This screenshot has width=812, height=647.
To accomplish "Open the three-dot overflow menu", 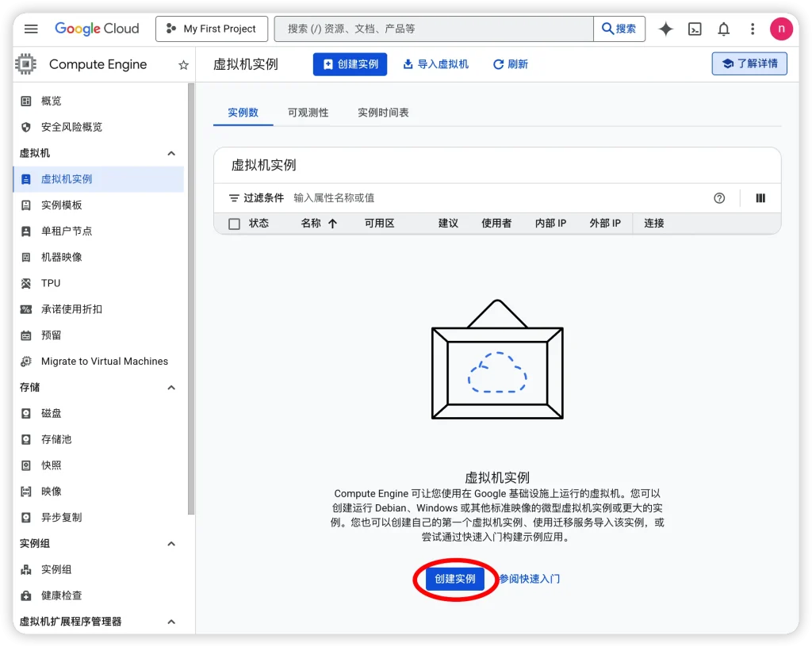I will click(x=752, y=29).
